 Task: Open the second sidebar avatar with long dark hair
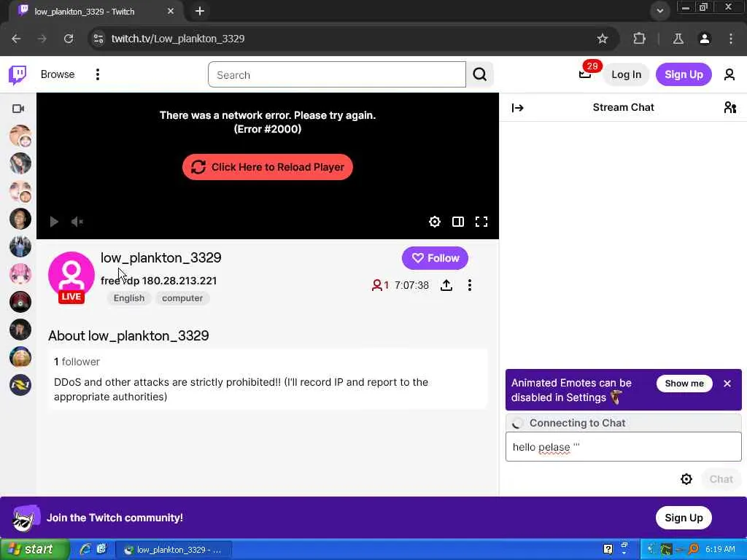click(20, 164)
